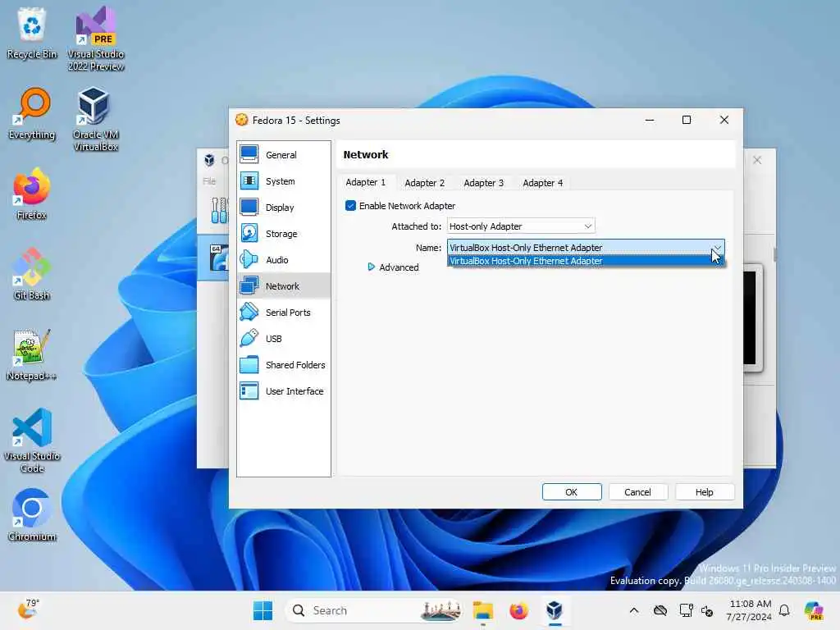
Task: Select the Notepad++ desktop icon
Action: click(x=32, y=354)
